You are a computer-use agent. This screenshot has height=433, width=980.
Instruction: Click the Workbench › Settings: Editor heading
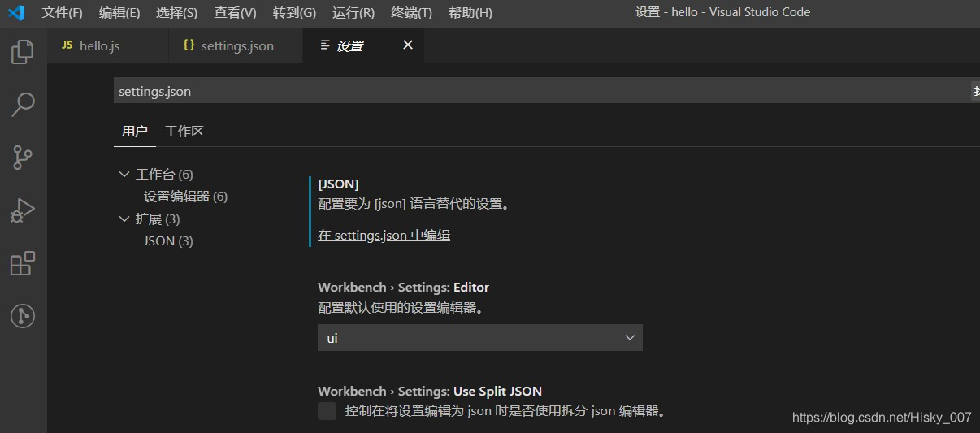click(x=403, y=288)
